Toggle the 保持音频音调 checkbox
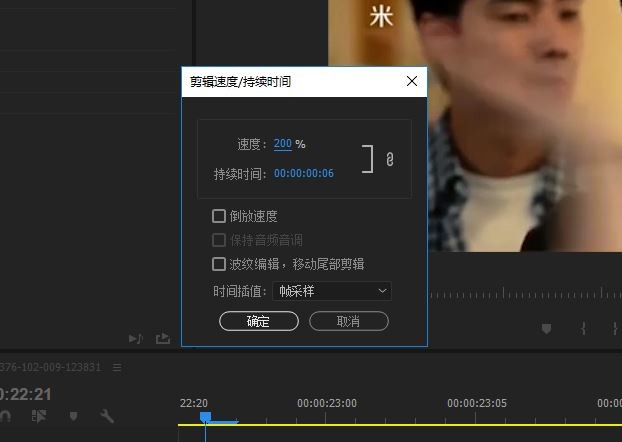 click(219, 240)
